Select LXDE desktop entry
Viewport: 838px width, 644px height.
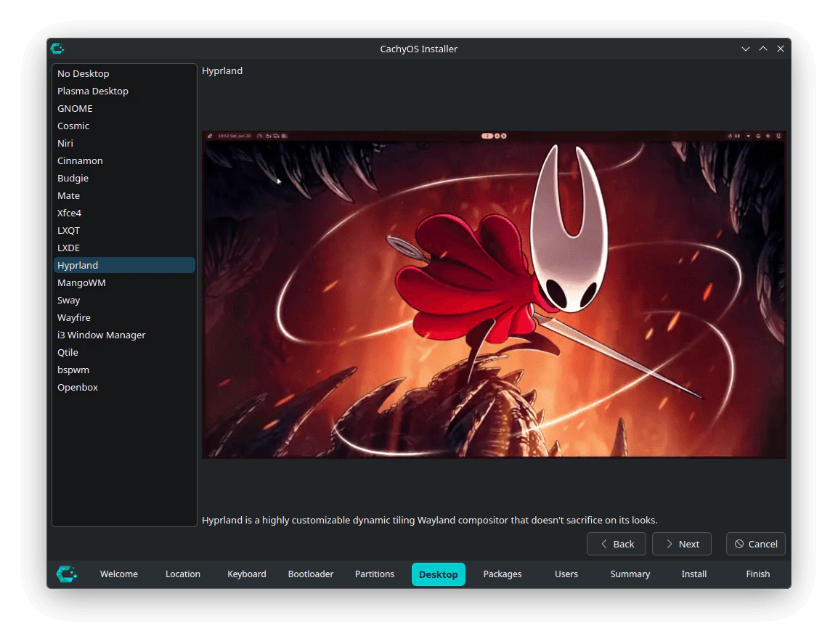pos(124,248)
